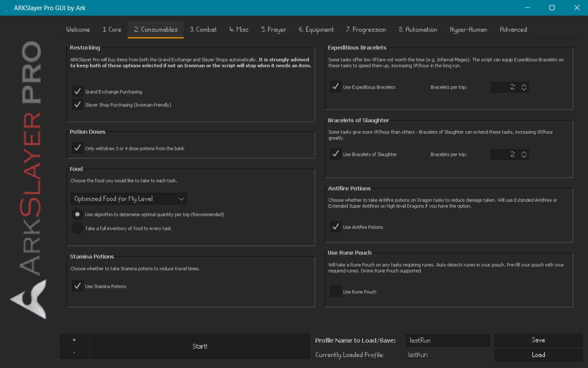Switch to the 5. Prayer tab
588x368 pixels.
(274, 29)
